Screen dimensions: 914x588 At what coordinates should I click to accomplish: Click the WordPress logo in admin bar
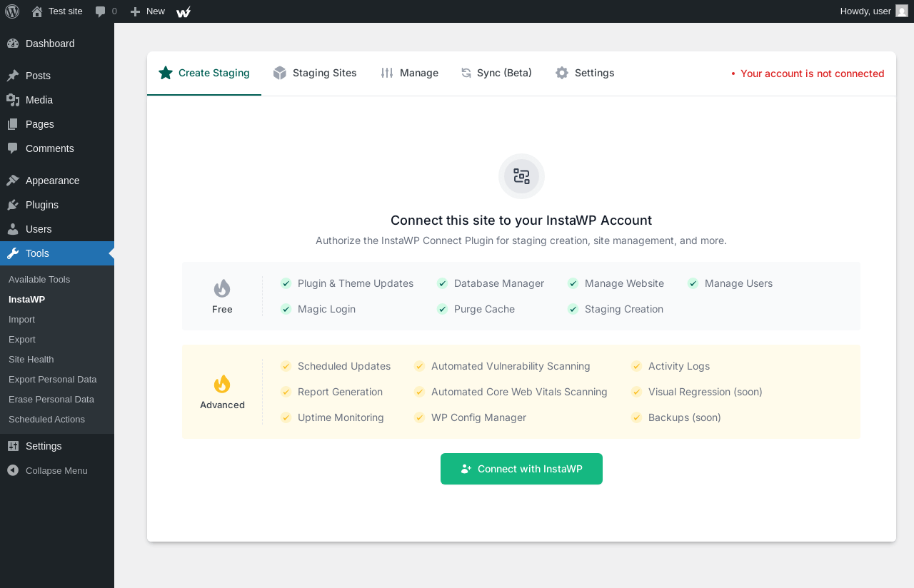tap(12, 11)
